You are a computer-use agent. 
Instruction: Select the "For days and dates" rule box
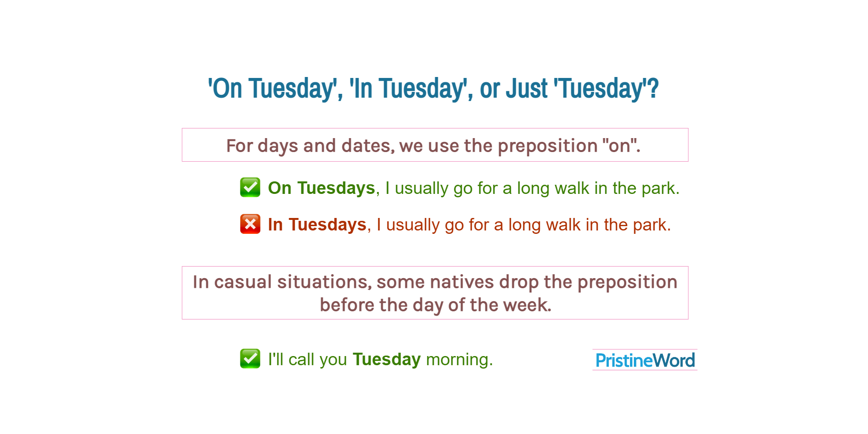tap(434, 145)
